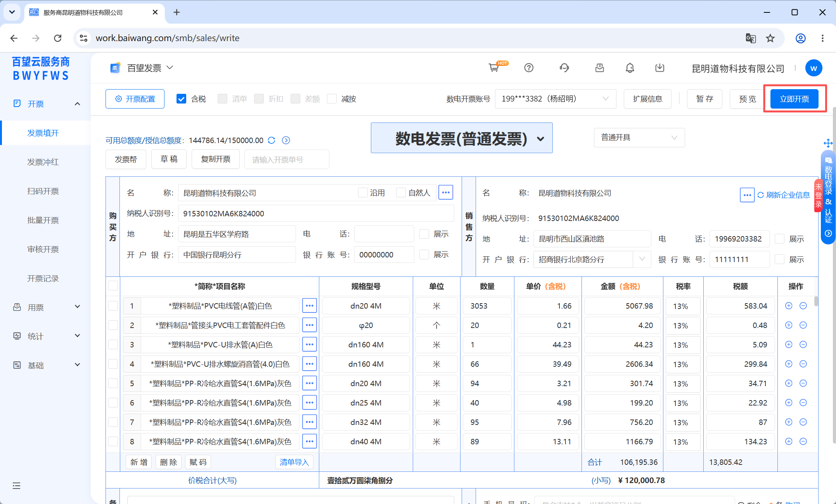The width and height of the screenshot is (836, 504).
Task: Click the item table vertical scrollbar
Action: click(x=816, y=301)
